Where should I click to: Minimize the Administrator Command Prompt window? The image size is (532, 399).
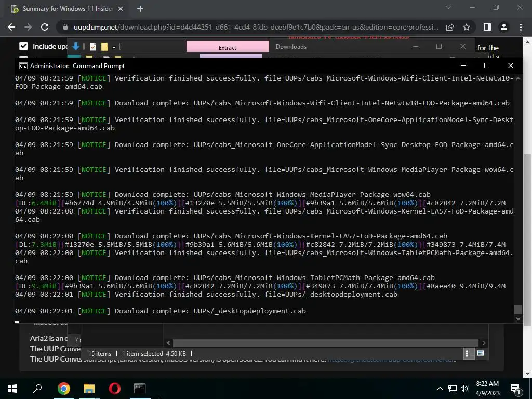(463, 65)
